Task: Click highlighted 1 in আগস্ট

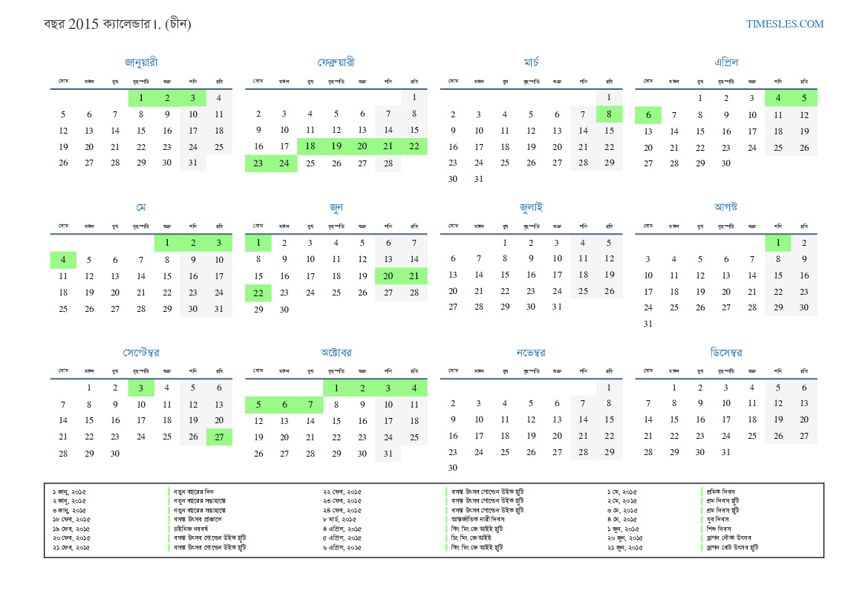Action: point(777,243)
